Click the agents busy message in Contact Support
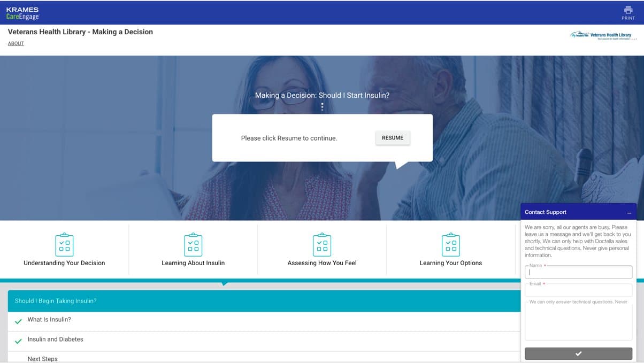 click(x=578, y=241)
